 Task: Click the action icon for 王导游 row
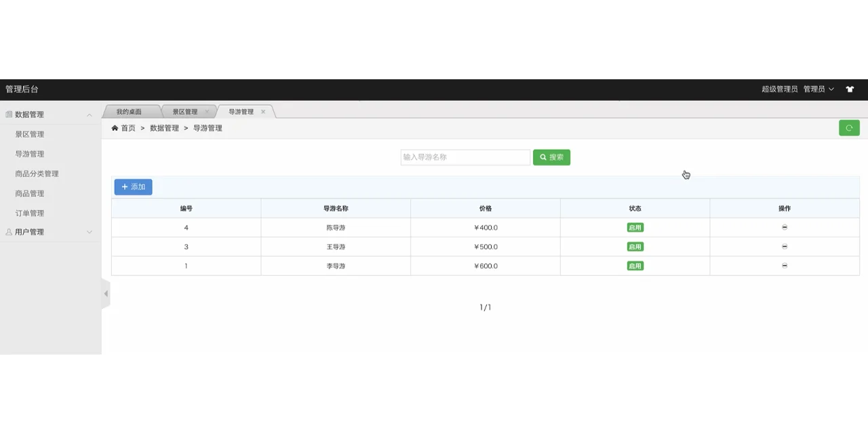[x=785, y=247]
